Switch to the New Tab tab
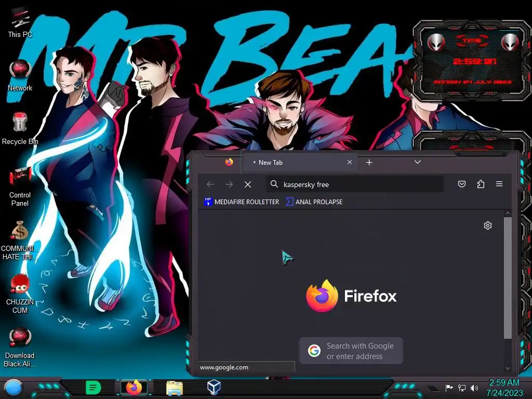 point(300,162)
